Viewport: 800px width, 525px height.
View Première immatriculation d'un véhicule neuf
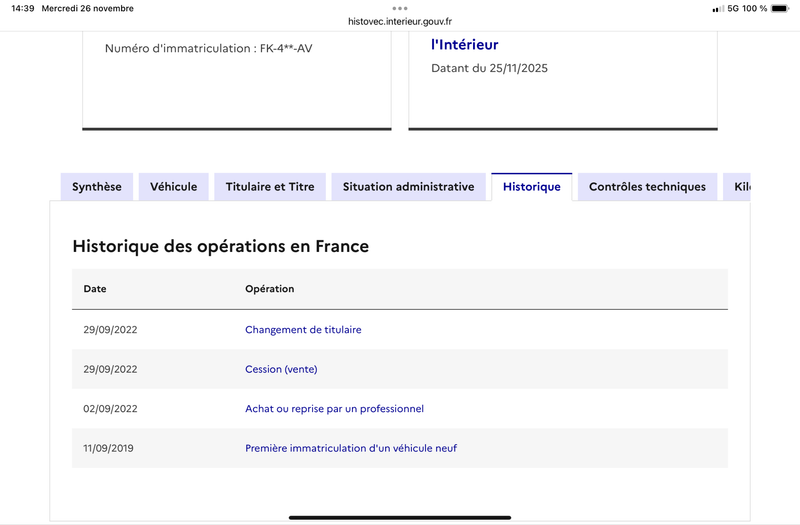coord(351,448)
